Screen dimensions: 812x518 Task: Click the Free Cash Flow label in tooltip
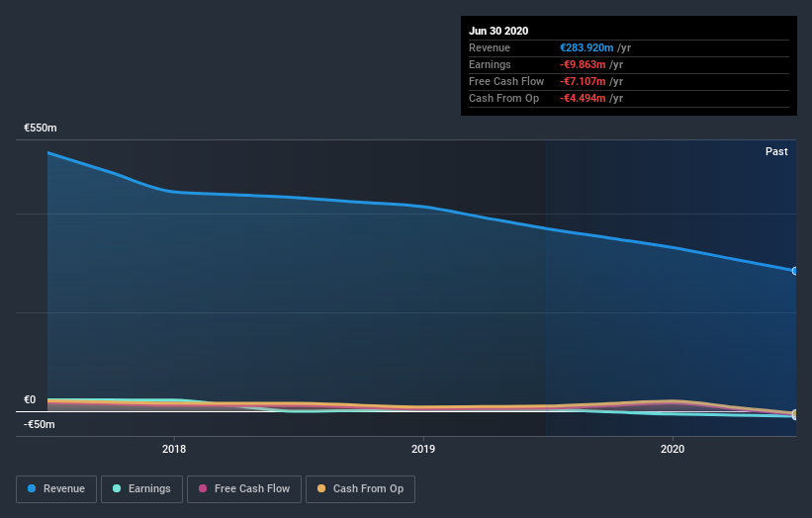coord(506,81)
